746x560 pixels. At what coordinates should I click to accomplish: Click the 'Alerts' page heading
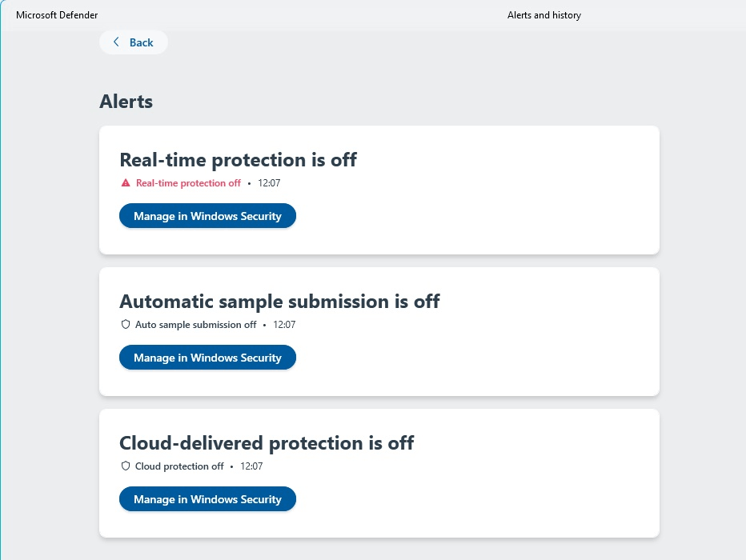126,102
